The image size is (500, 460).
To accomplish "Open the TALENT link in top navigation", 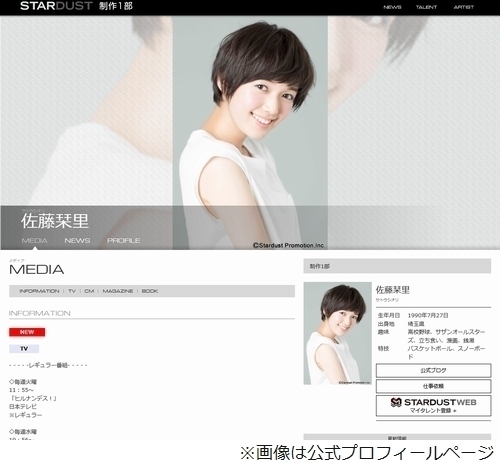I will tap(426, 7).
